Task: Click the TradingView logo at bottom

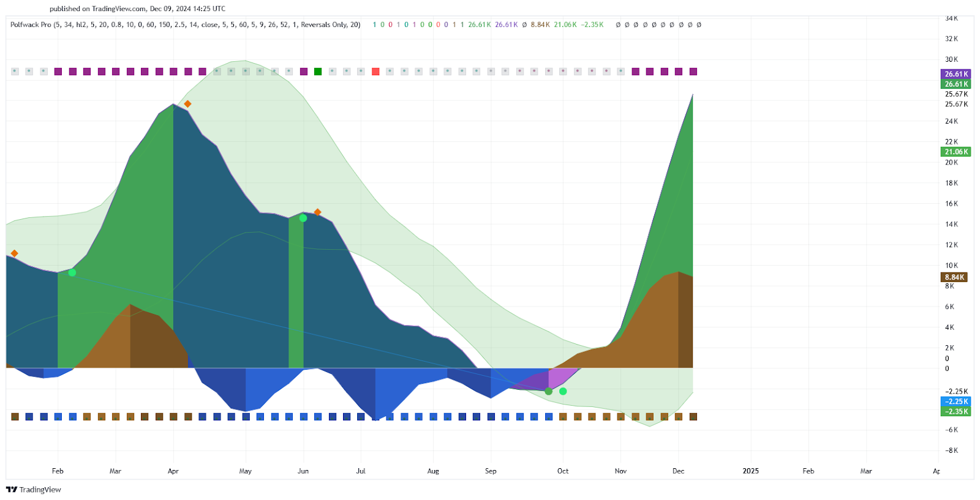Action: coord(34,490)
